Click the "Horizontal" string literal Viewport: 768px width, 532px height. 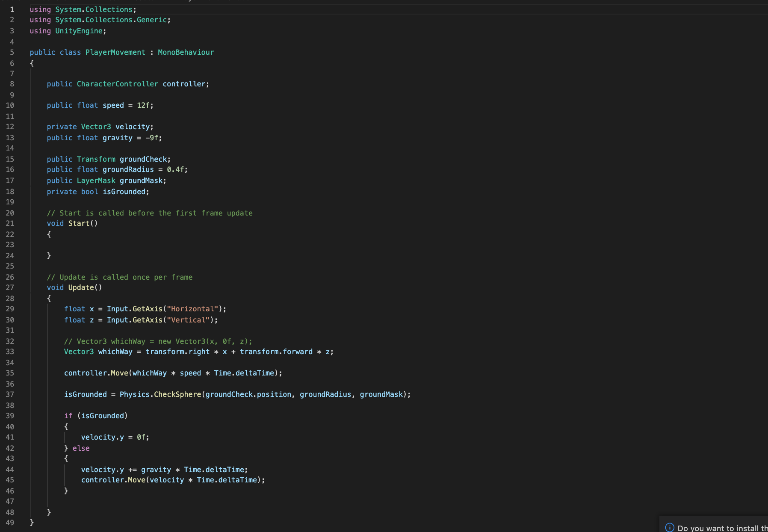point(192,309)
